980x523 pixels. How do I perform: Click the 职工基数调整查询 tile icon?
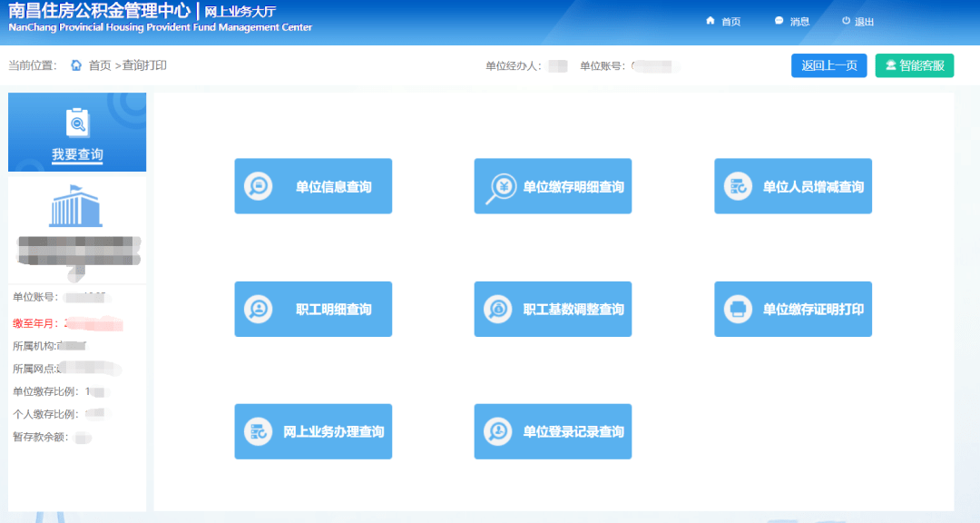(498, 309)
